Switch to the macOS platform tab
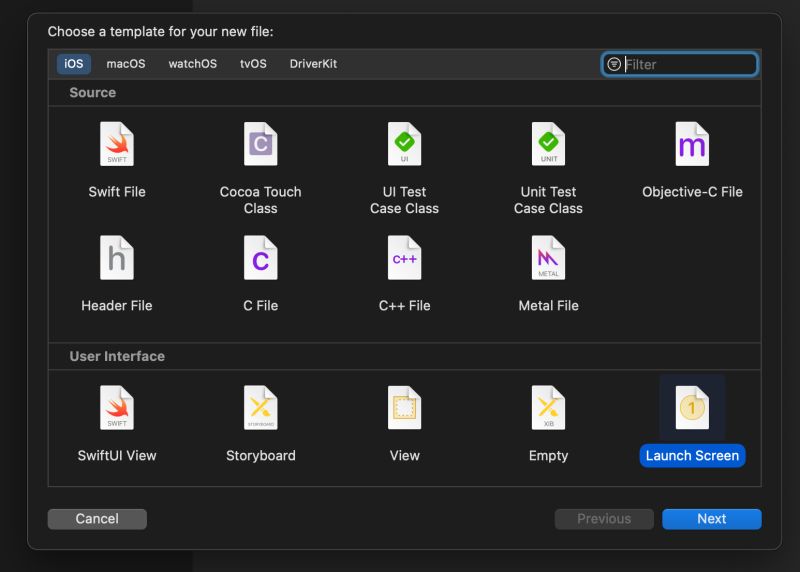The image size is (800, 572). click(x=126, y=64)
